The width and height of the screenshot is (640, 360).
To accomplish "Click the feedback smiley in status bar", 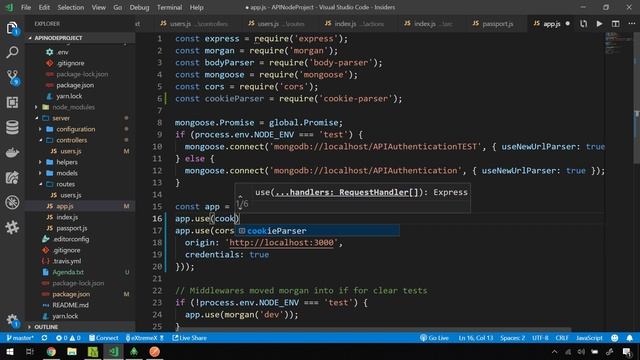I will click(x=615, y=338).
